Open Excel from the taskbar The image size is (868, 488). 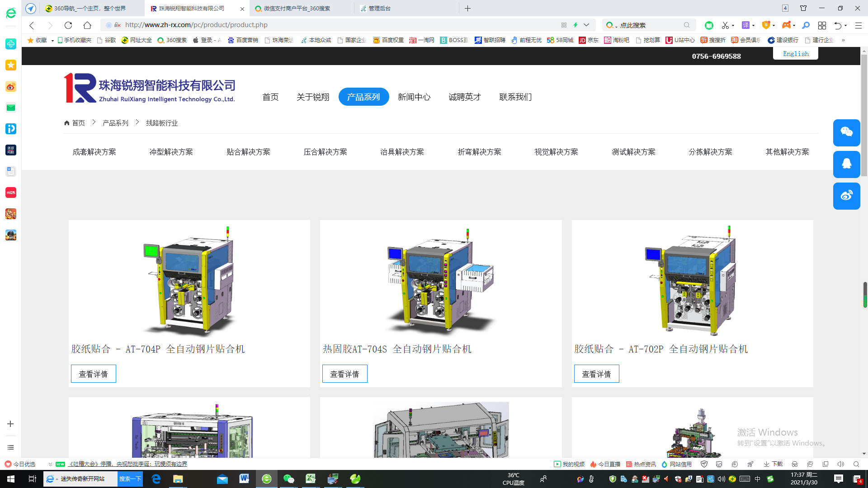click(x=311, y=479)
